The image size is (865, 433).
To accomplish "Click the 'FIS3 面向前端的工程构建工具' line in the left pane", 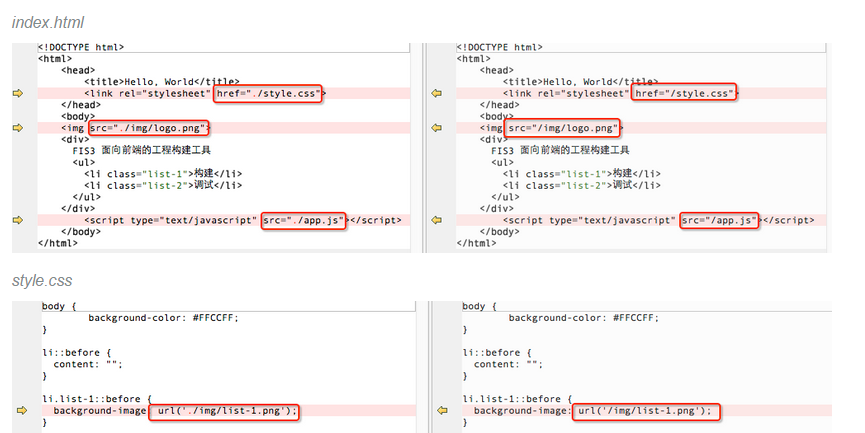I will [142, 150].
